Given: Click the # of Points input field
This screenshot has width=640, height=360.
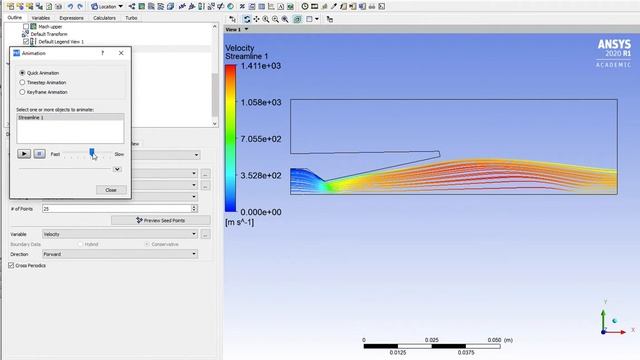Looking at the screenshot, I should pyautogui.click(x=116, y=209).
